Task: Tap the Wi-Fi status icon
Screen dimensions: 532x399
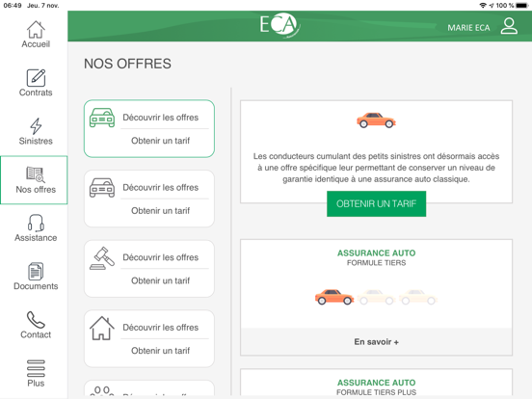Action: point(483,6)
